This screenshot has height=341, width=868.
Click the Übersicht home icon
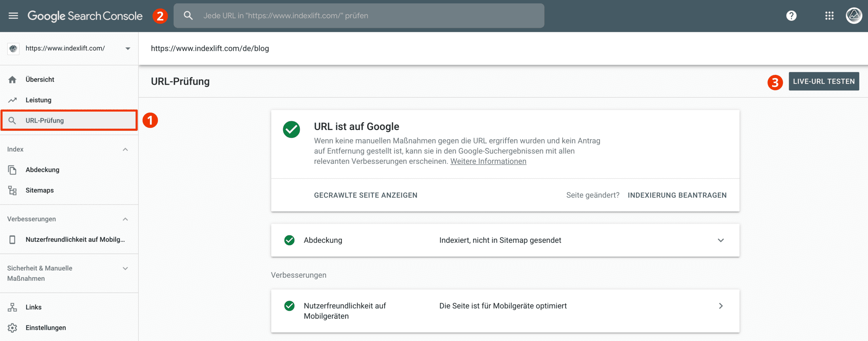(x=13, y=80)
